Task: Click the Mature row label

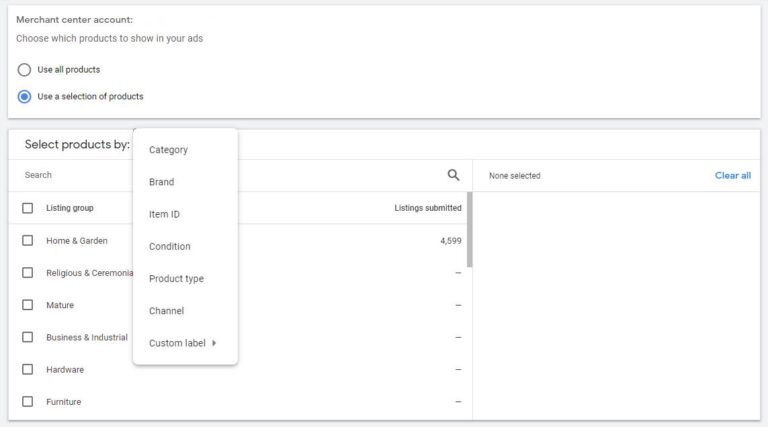Action: (x=60, y=305)
